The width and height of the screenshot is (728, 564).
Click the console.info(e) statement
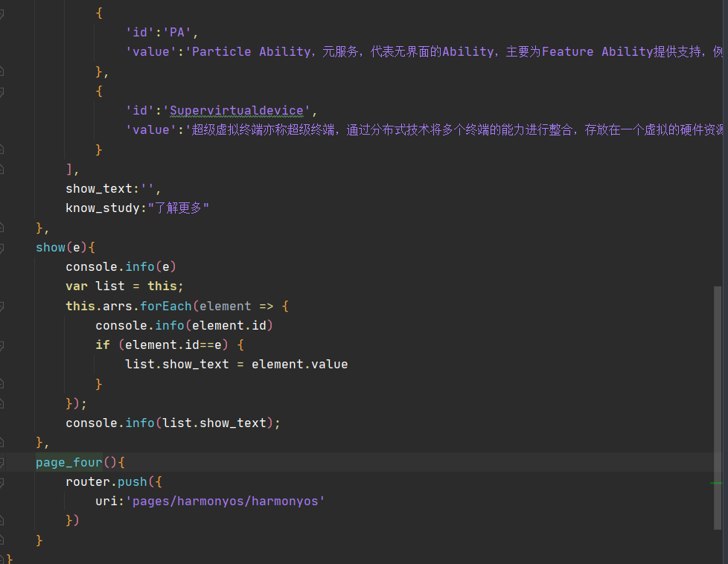121,267
